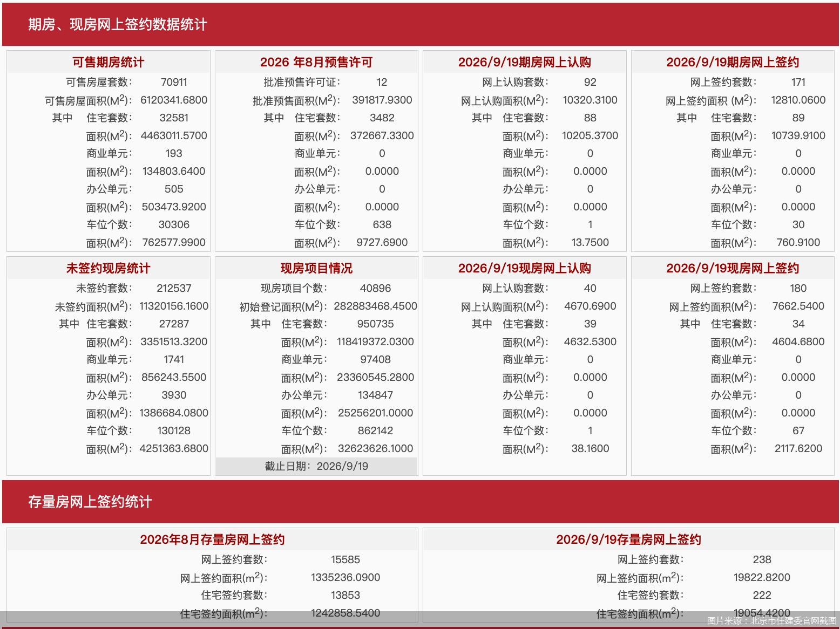Click the value 9727.6900 presale parking area
The image size is (840, 629).
[x=382, y=242]
